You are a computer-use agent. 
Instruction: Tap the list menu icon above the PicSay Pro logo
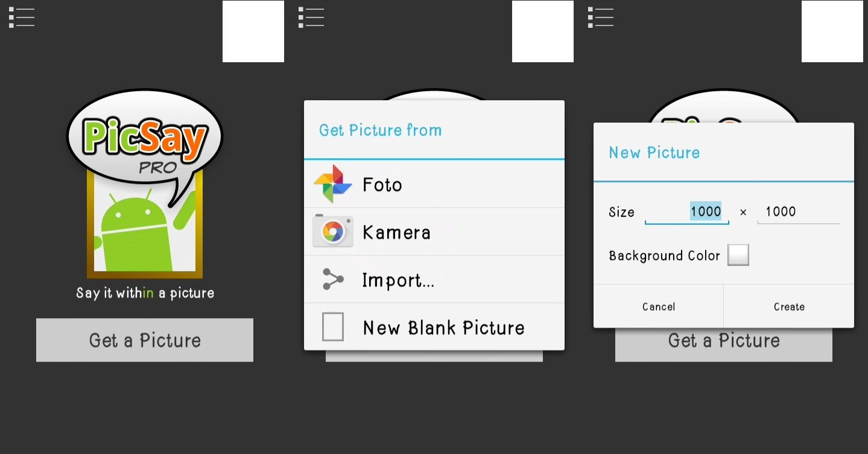22,18
